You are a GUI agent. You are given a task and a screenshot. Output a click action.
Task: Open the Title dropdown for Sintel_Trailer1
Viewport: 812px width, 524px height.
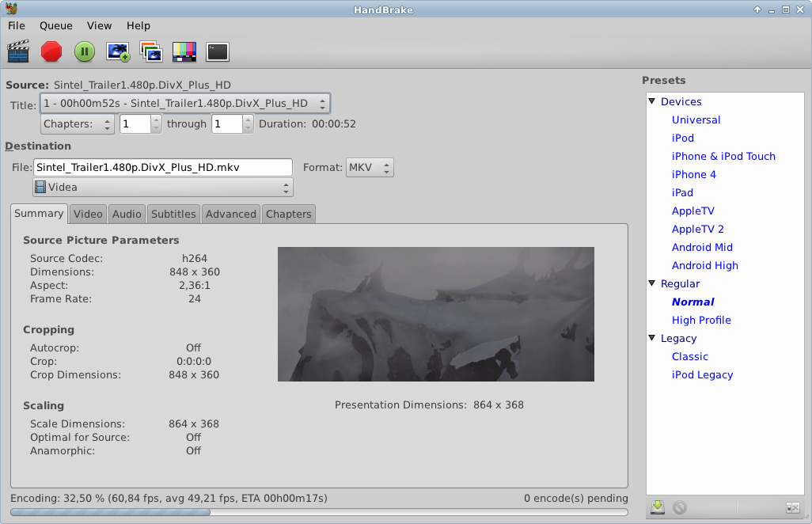(185, 104)
